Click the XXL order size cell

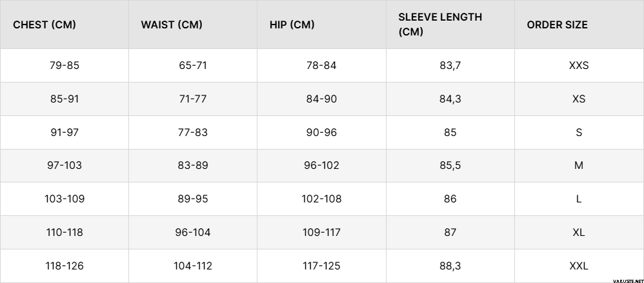click(x=579, y=266)
